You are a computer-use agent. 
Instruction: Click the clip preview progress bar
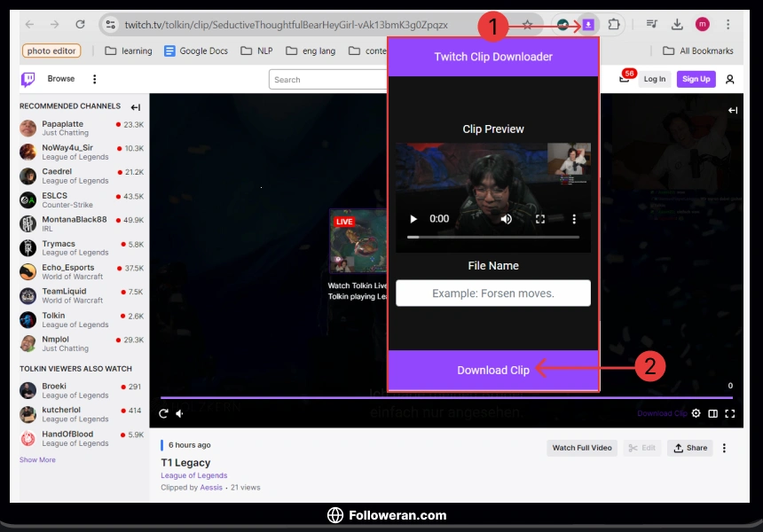tap(493, 237)
